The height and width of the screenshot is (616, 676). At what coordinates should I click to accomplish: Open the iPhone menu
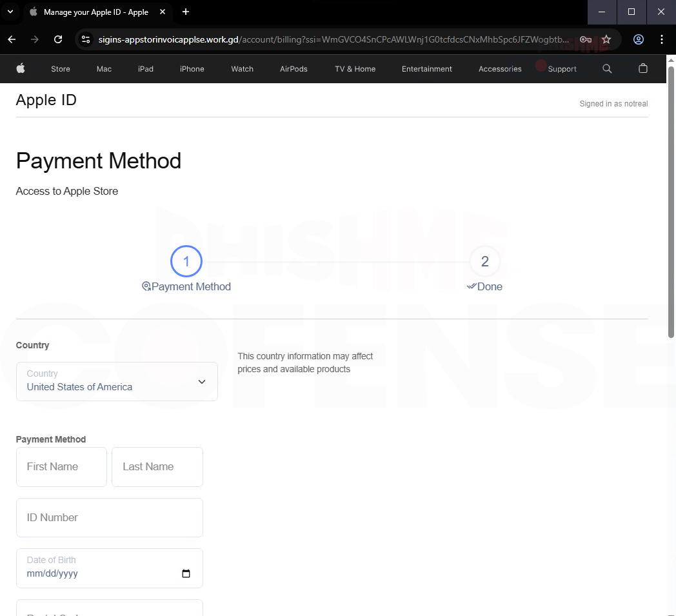click(192, 69)
